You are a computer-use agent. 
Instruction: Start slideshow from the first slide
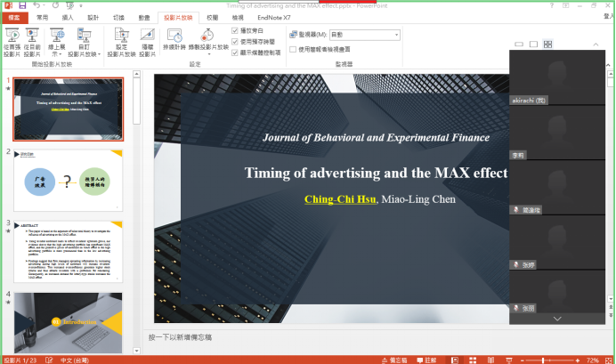coord(12,43)
